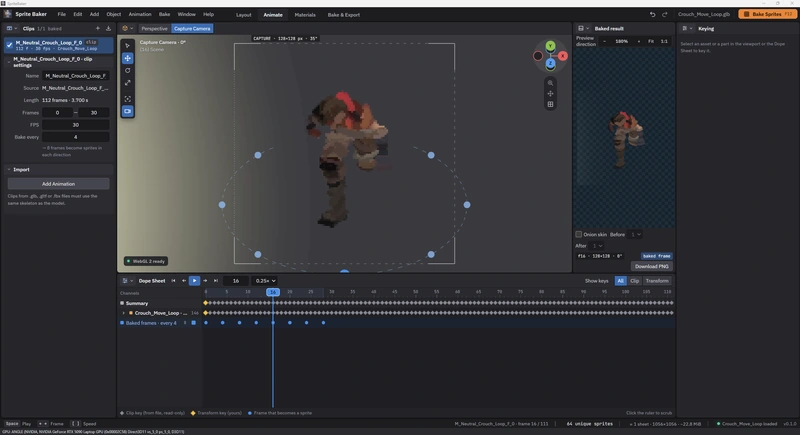
Task: Click the viewport pan arrows icon
Action: pyautogui.click(x=550, y=93)
